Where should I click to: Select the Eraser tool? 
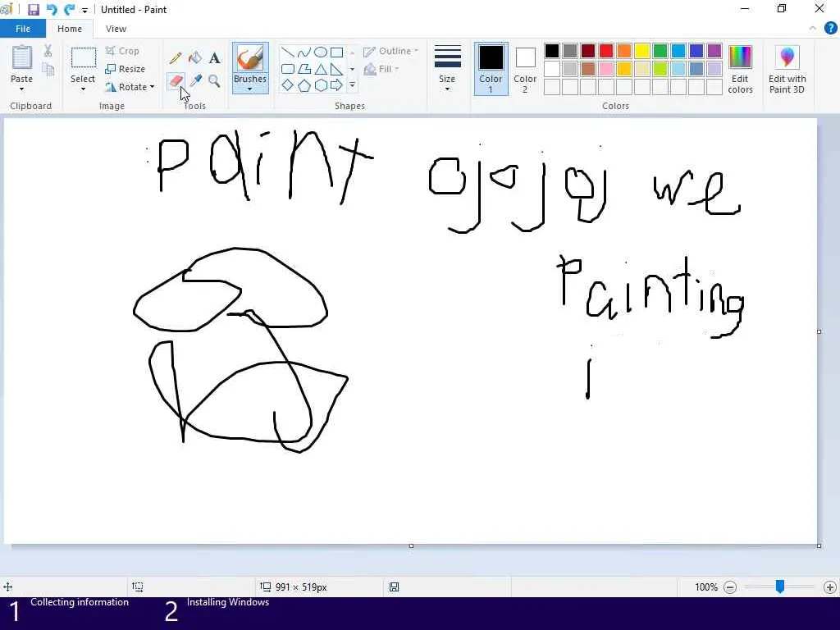176,81
